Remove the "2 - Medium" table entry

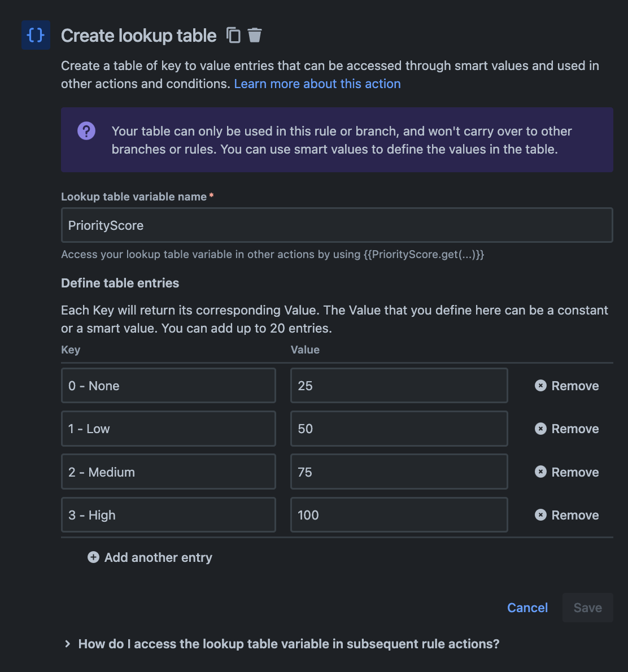[x=566, y=472]
